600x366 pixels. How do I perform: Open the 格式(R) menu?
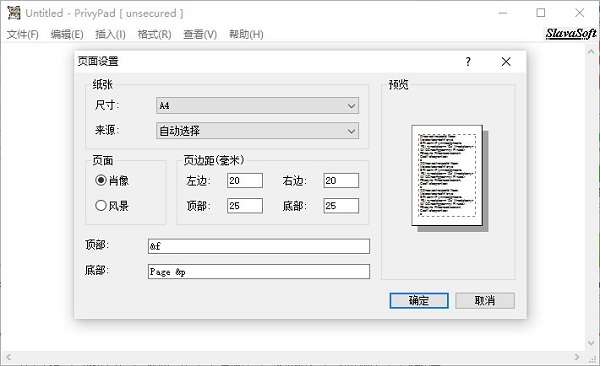coord(154,34)
